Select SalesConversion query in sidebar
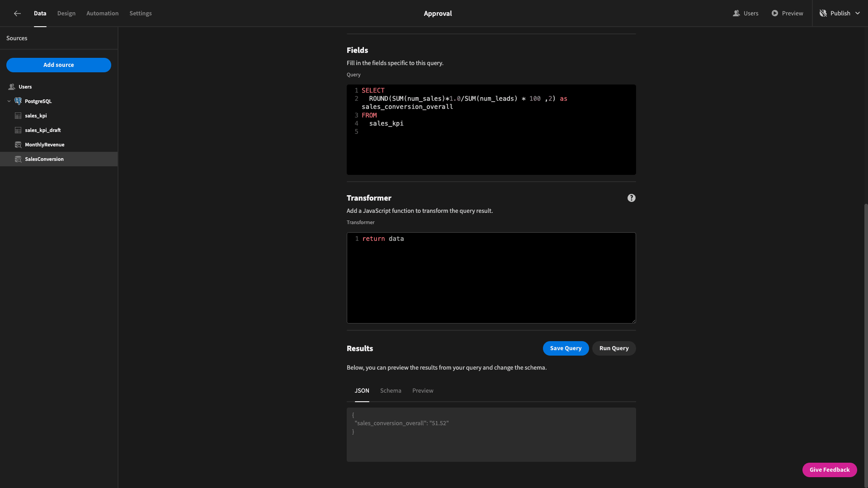Image resolution: width=868 pixels, height=488 pixels. tap(59, 159)
